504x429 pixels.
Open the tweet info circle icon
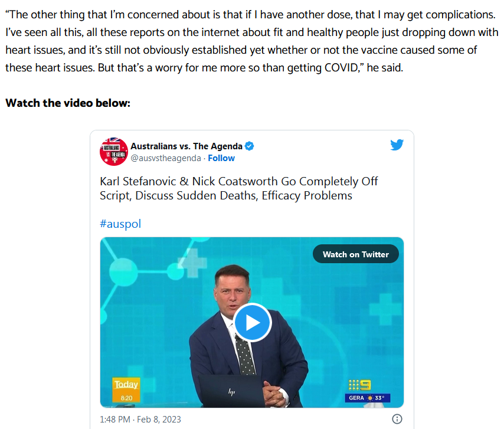point(397,419)
